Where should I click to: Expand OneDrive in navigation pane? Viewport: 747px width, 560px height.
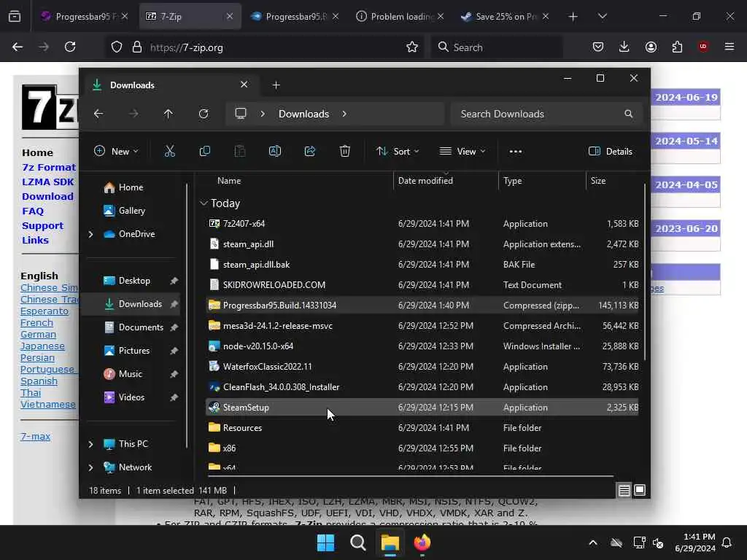coord(90,234)
